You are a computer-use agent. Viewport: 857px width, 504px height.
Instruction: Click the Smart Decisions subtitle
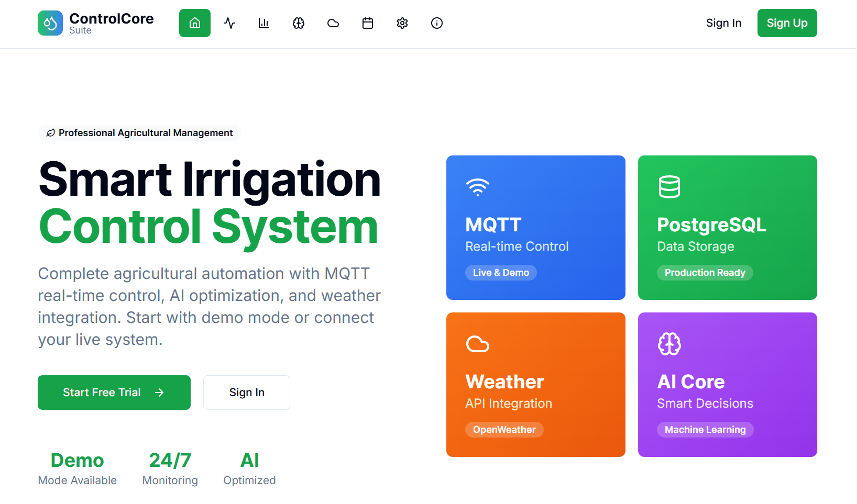[705, 404]
